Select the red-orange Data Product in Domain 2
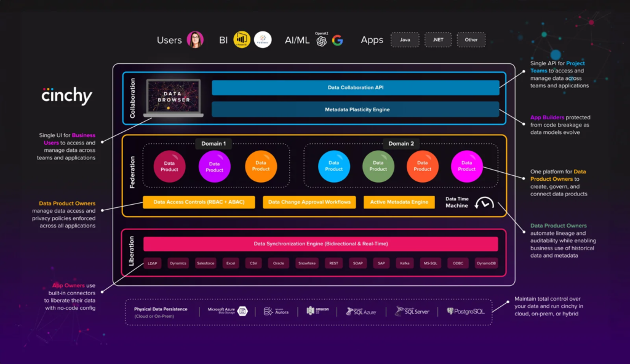This screenshot has width=630, height=364. [422, 167]
